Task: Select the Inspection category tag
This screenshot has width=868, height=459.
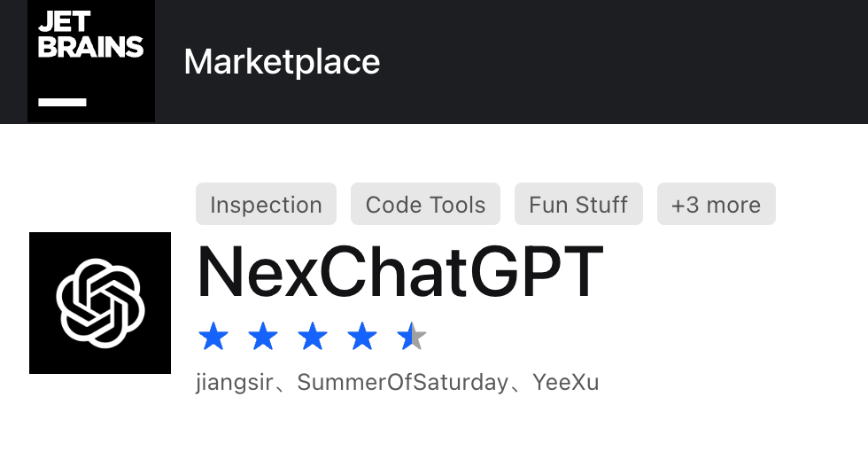Action: point(266,205)
